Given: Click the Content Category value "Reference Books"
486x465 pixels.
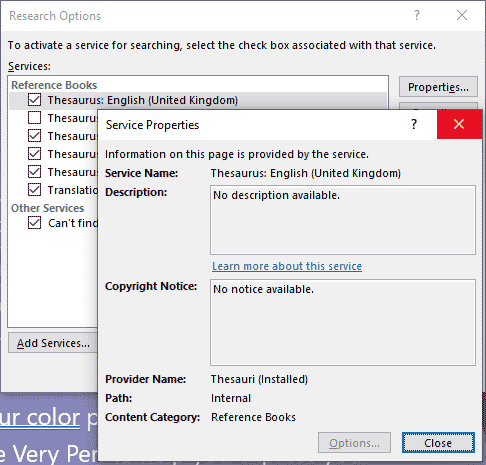Looking at the screenshot, I should coord(253,417).
